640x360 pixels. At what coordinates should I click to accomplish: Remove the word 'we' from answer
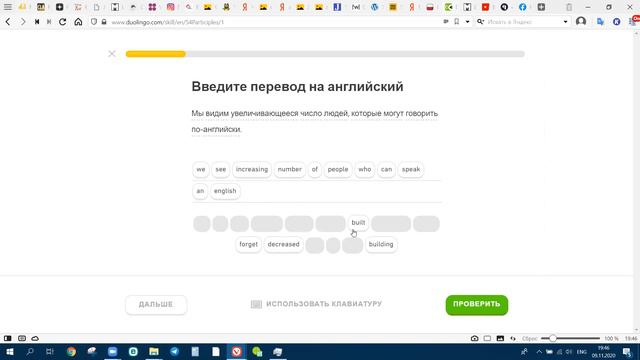(x=201, y=169)
